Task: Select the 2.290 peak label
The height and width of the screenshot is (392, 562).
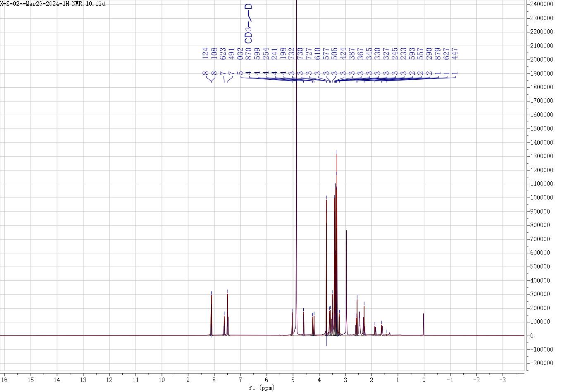Action: tap(429, 54)
